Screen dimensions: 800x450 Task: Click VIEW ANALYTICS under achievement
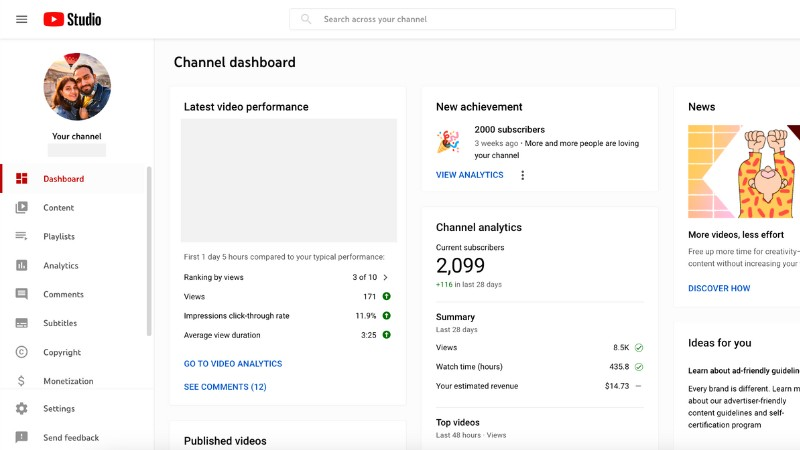(x=470, y=175)
